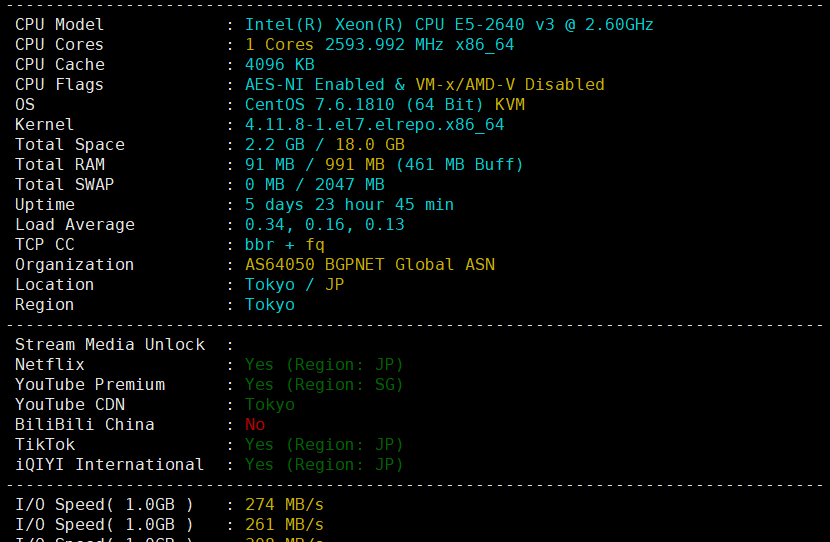
Task: Select the 274 MB/s I/O speed value
Action: [x=284, y=505]
